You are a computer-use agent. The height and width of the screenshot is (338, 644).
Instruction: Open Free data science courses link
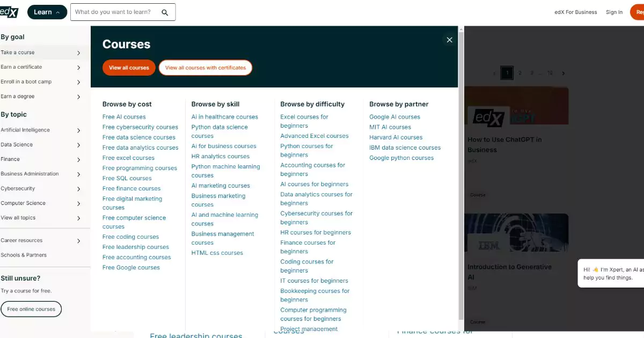point(139,137)
